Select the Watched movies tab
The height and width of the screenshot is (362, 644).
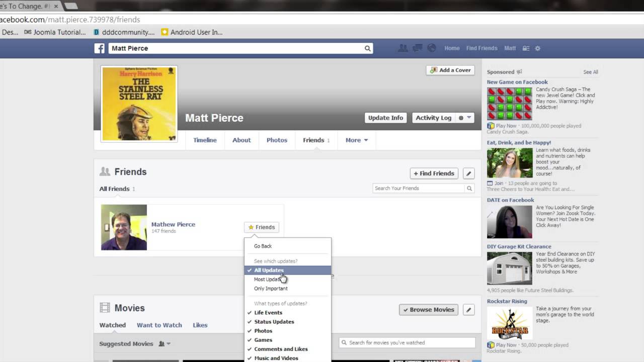pyautogui.click(x=113, y=325)
